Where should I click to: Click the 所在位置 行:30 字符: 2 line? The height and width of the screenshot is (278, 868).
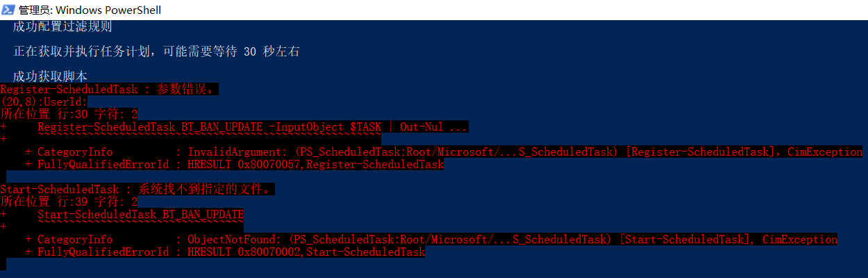pos(69,114)
